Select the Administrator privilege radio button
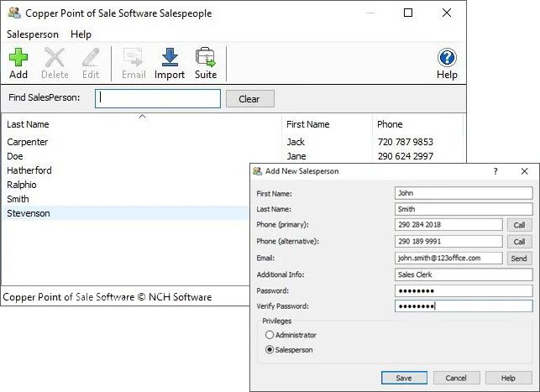This screenshot has width=540, height=392. [270, 335]
